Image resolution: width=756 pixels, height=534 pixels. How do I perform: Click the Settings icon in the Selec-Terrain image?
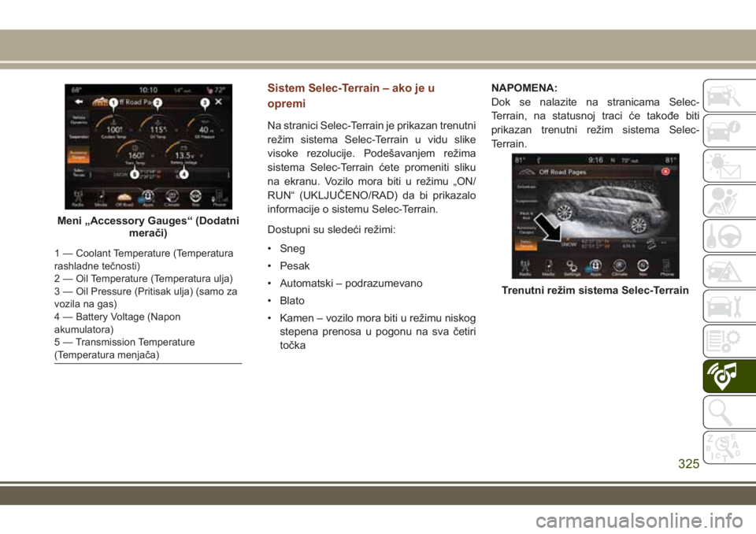point(572,268)
